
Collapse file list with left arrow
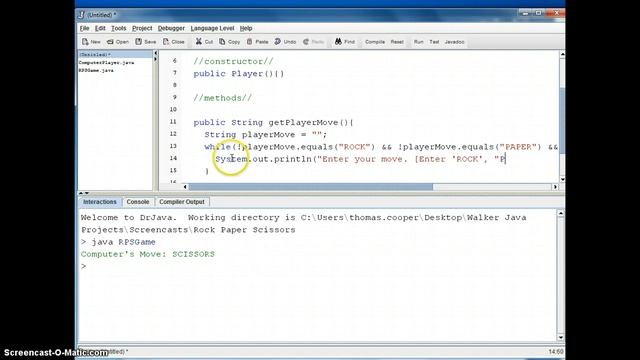pyautogui.click(x=155, y=53)
